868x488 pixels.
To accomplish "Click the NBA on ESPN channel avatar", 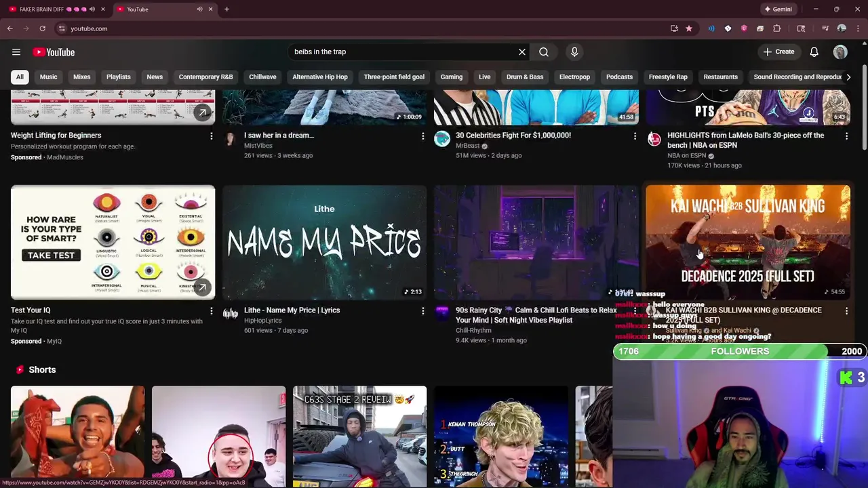I will coord(654,139).
